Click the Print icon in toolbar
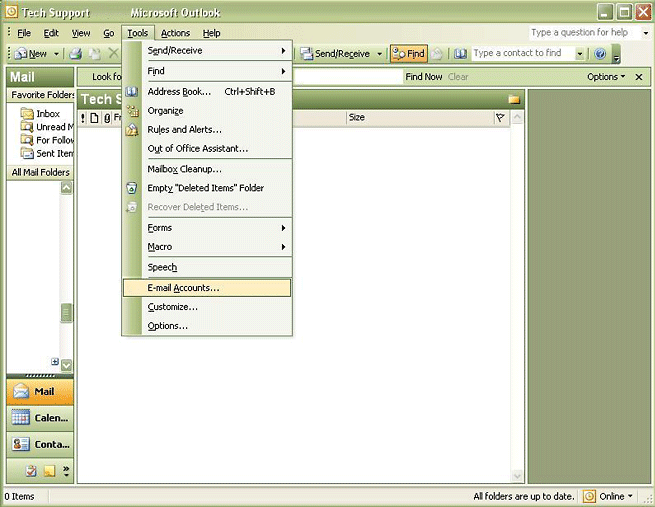This screenshot has width=655, height=507. 75,54
